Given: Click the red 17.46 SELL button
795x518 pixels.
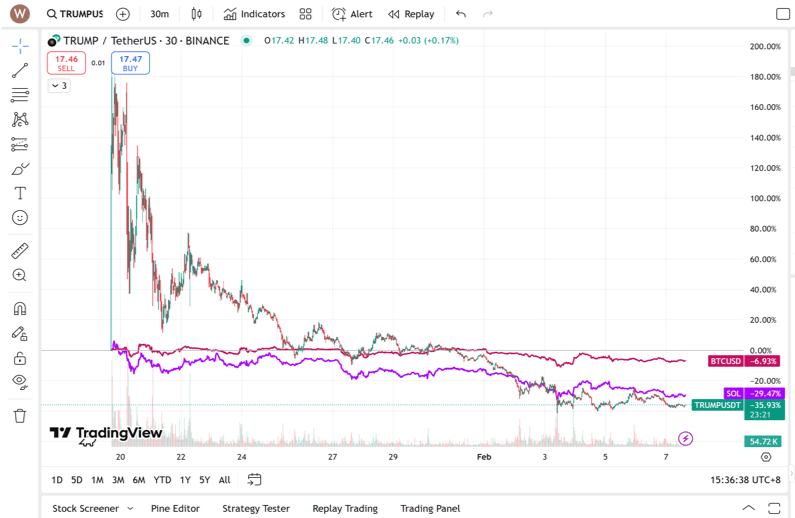Looking at the screenshot, I should click(x=66, y=63).
